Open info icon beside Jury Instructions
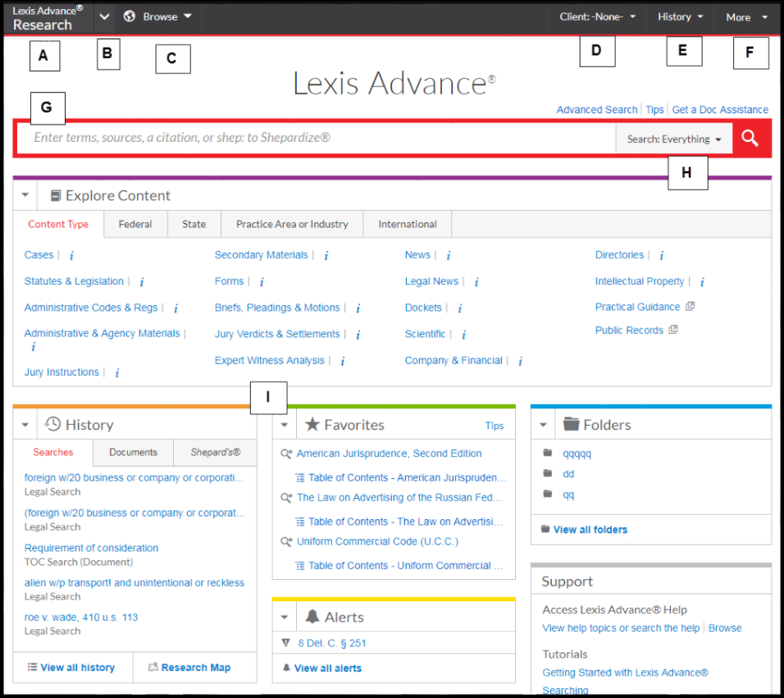 click(117, 373)
